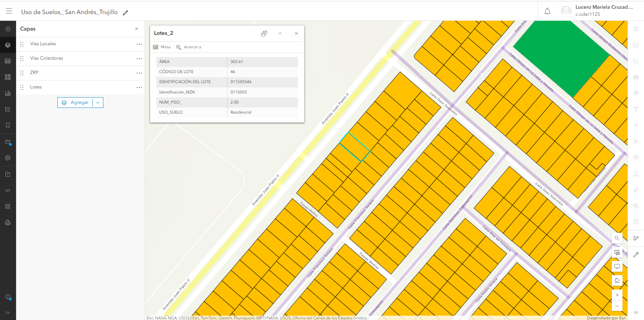
Task: Expand the Agregar dropdown arrow
Action: coord(98,103)
